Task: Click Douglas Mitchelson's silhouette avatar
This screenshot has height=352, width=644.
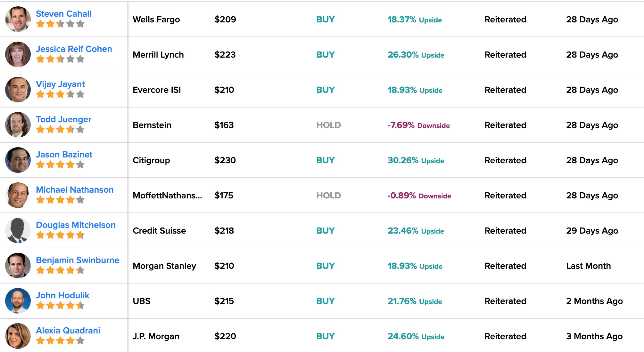Action: [18, 230]
